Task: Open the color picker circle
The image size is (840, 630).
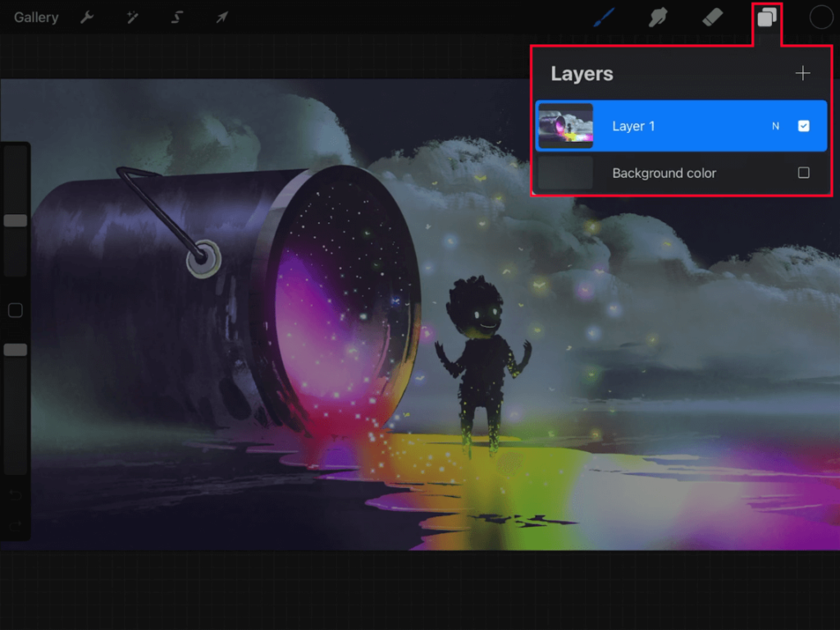Action: tap(820, 16)
